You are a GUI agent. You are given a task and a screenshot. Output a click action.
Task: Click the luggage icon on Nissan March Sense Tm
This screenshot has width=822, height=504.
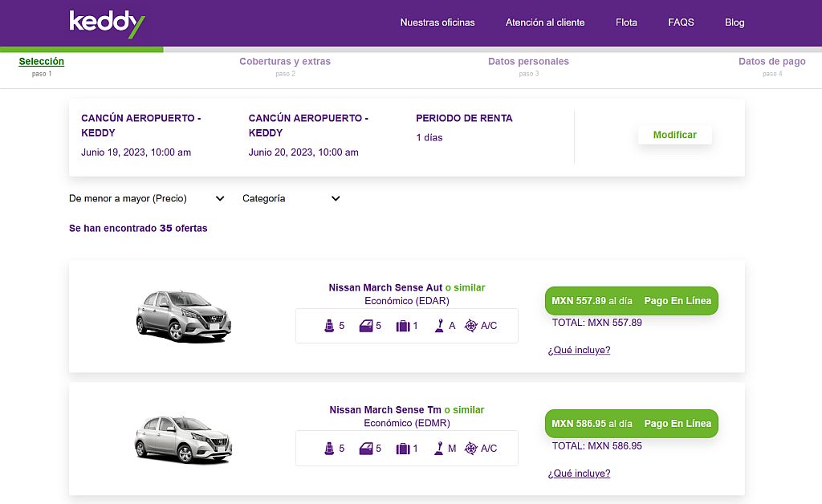point(403,448)
